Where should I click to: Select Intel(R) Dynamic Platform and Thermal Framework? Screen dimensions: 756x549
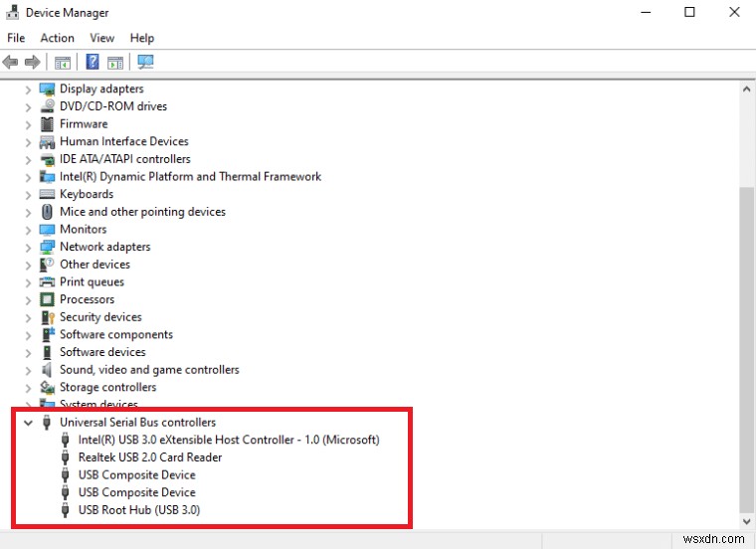pos(190,177)
